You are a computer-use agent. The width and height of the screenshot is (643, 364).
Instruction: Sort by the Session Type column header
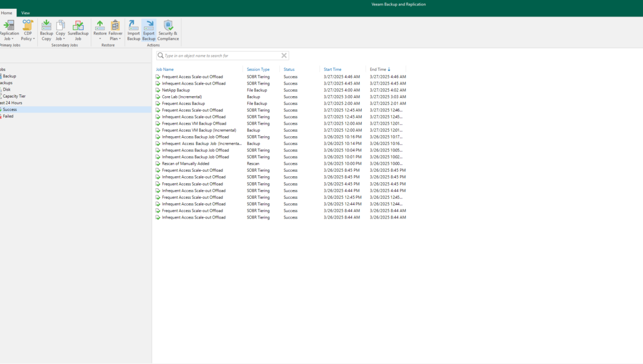[x=258, y=69]
